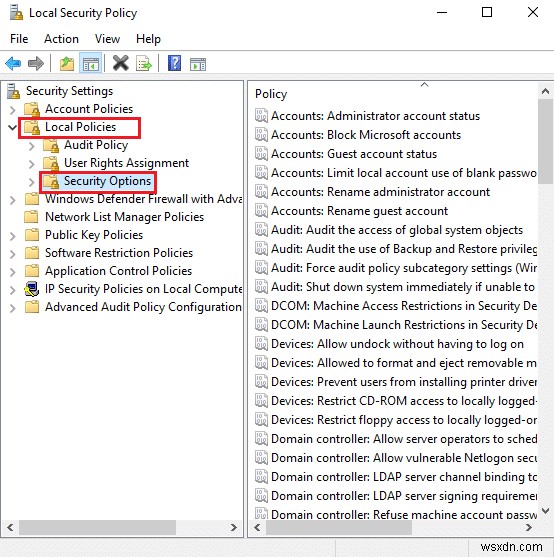This screenshot has height=557, width=554.
Task: Click icon beside Accounts: Administrator account status
Action: (x=261, y=115)
